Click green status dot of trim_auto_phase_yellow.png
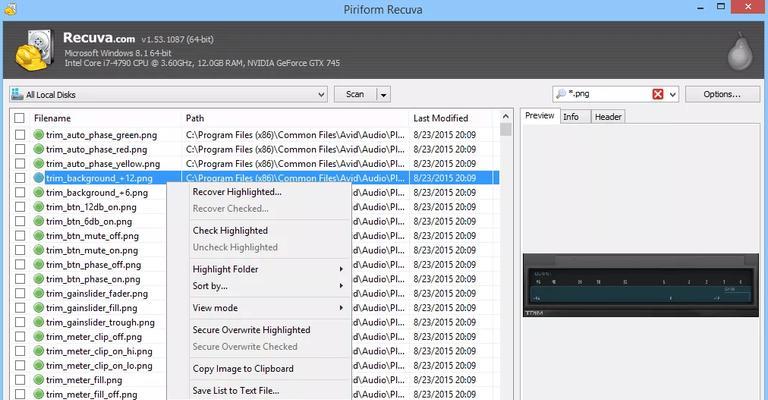The height and width of the screenshot is (400, 768). pyautogui.click(x=39, y=164)
